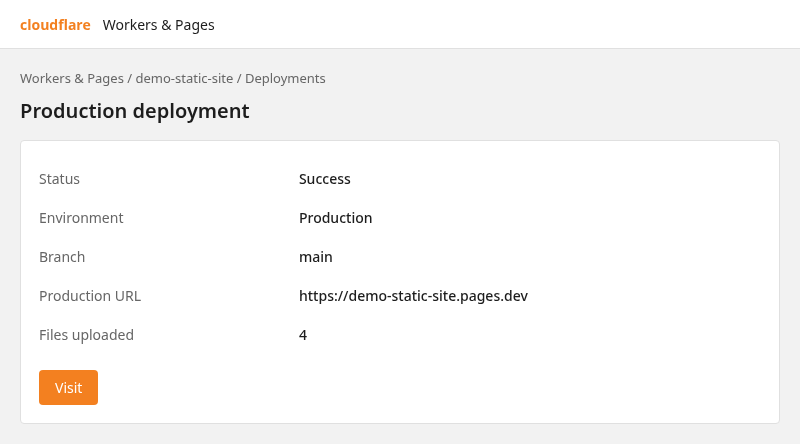Select the Production environment value

click(x=335, y=218)
